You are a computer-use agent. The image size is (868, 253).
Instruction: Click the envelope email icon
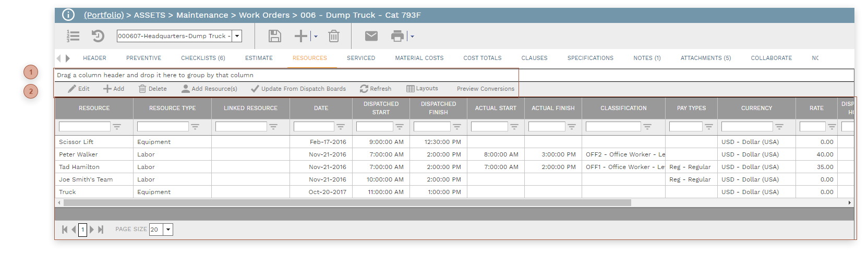[371, 36]
